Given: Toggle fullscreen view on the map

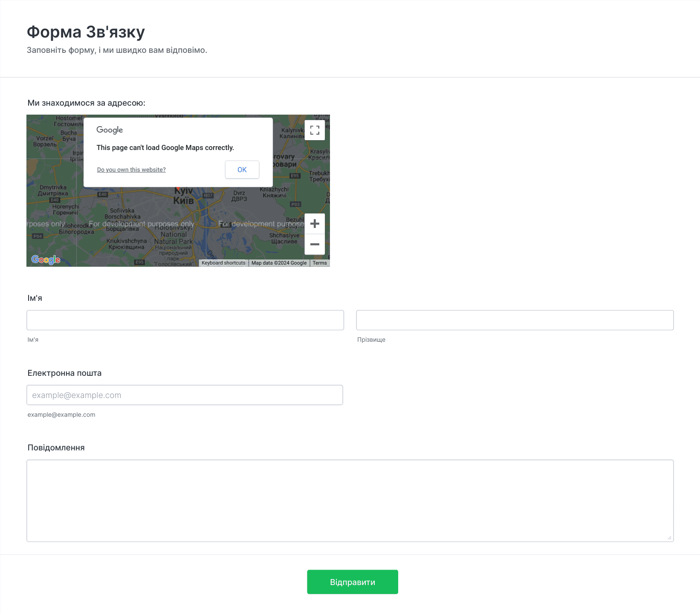Looking at the screenshot, I should [315, 130].
